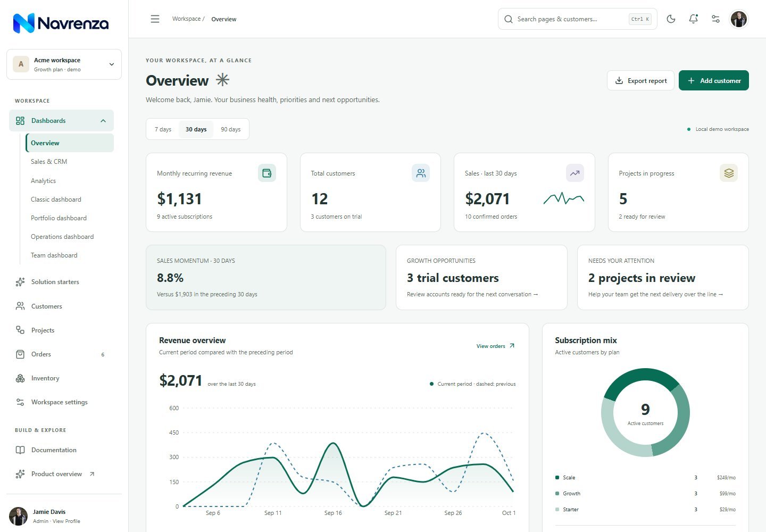Open Projects from the sidebar
The image size is (766, 532).
tap(61, 330)
